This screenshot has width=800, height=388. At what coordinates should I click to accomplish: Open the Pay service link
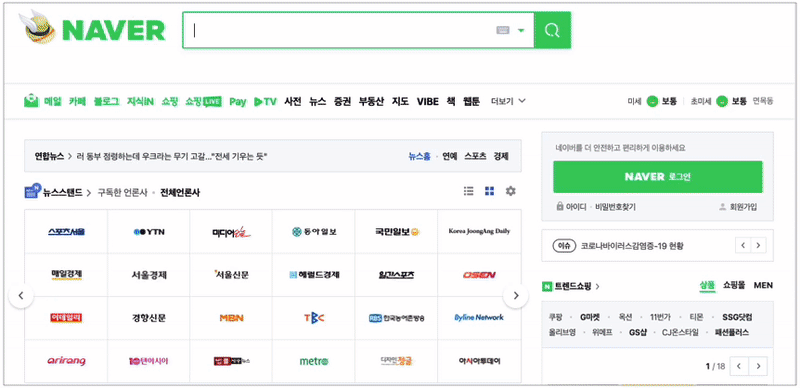coord(238,102)
